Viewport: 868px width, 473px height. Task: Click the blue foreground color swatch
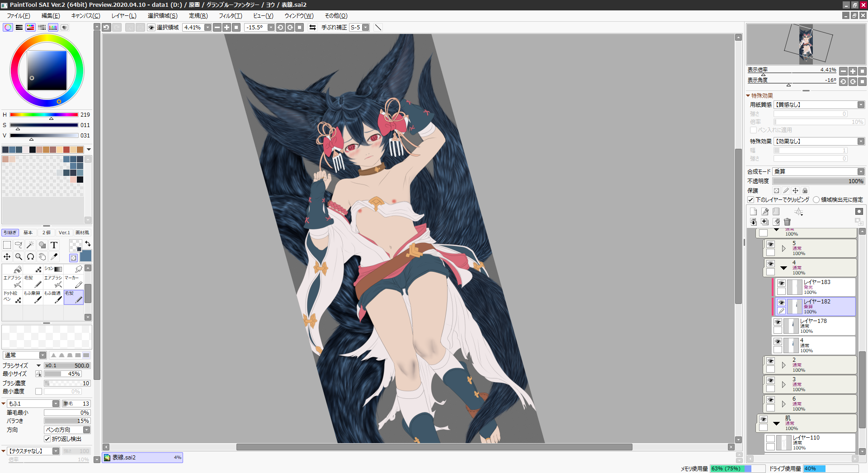point(85,255)
